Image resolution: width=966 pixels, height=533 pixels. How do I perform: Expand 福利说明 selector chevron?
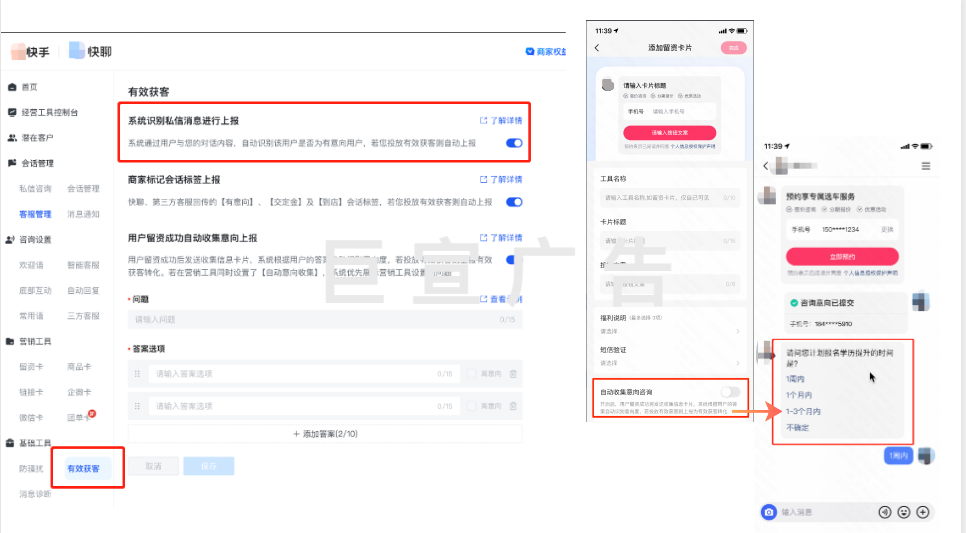pos(738,332)
